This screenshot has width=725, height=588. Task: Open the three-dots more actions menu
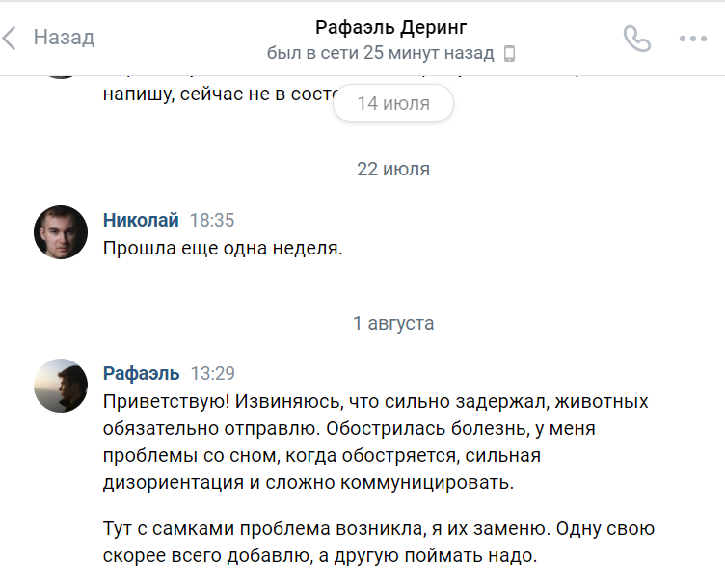click(693, 39)
